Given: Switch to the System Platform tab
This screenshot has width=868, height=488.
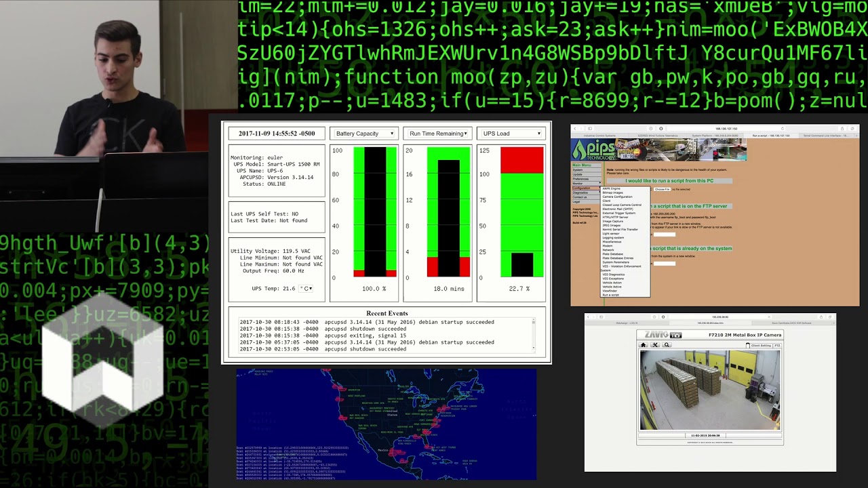Looking at the screenshot, I should point(714,136).
